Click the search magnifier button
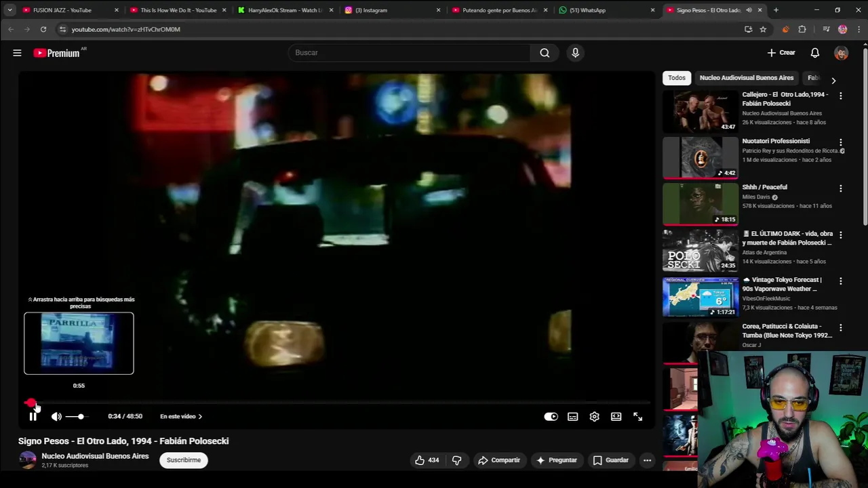This screenshot has height=488, width=868. (x=545, y=53)
